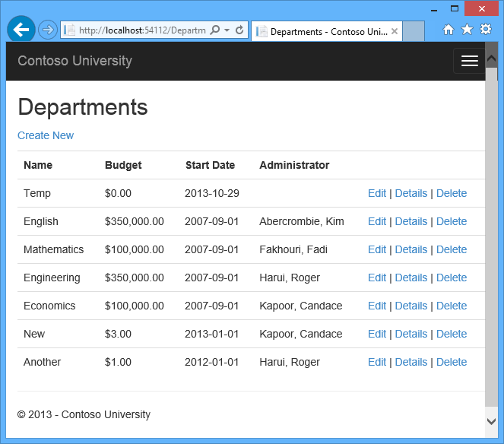Image resolution: width=504 pixels, height=444 pixels.
Task: Click the browser forward arrow button
Action: tap(47, 30)
